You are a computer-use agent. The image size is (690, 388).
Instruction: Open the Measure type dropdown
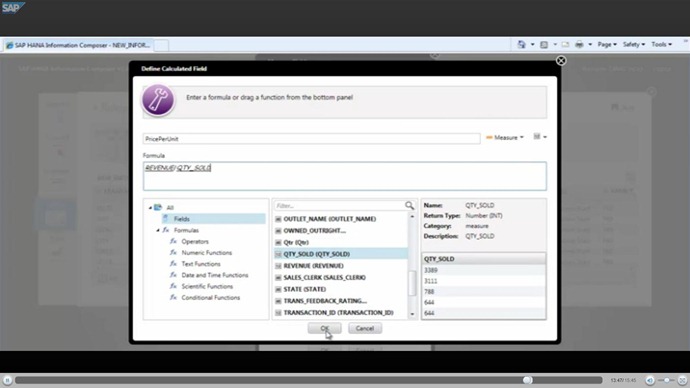[x=505, y=137]
